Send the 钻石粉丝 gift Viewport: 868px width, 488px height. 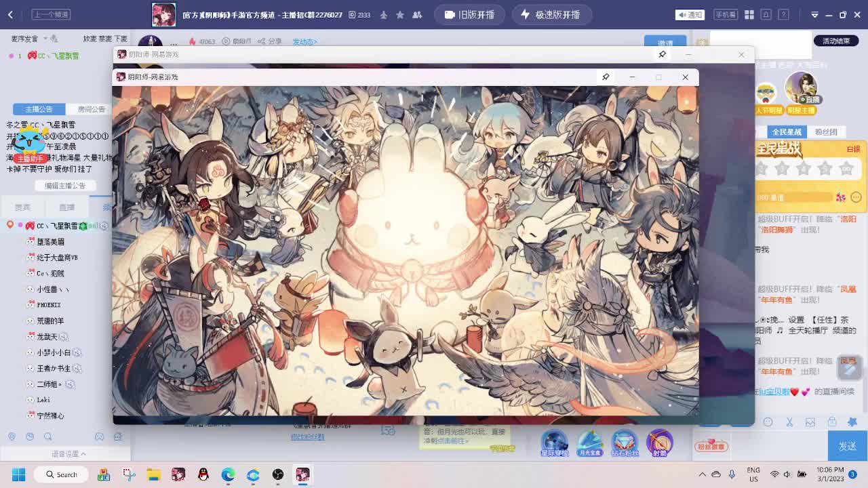point(625,444)
